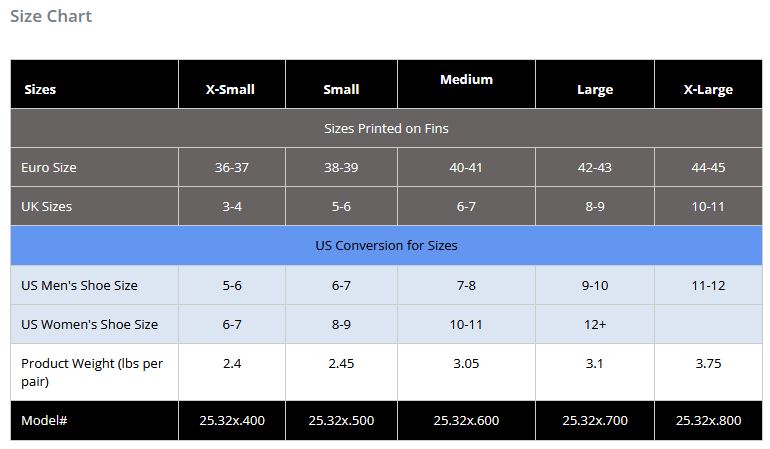Select US men's size 9-10 cell
770x449 pixels.
[x=595, y=285]
